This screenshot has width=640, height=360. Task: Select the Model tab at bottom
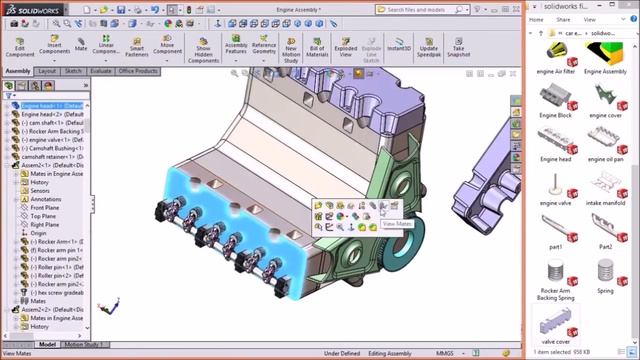point(47,344)
